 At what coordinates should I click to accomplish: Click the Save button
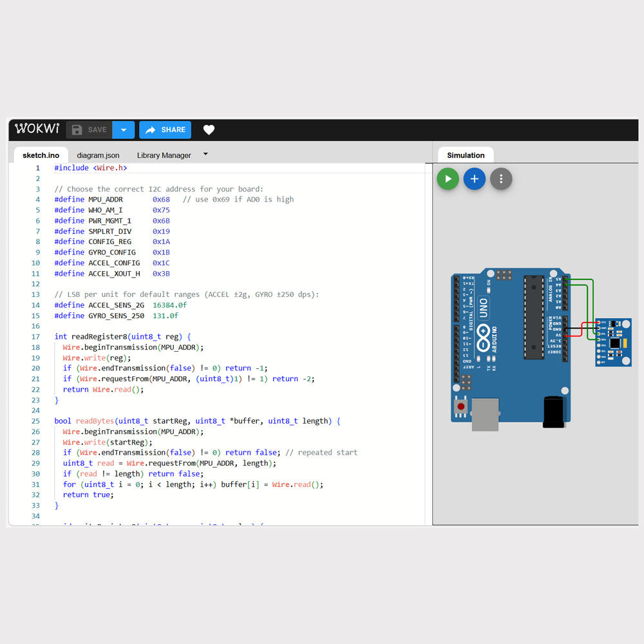pyautogui.click(x=90, y=130)
